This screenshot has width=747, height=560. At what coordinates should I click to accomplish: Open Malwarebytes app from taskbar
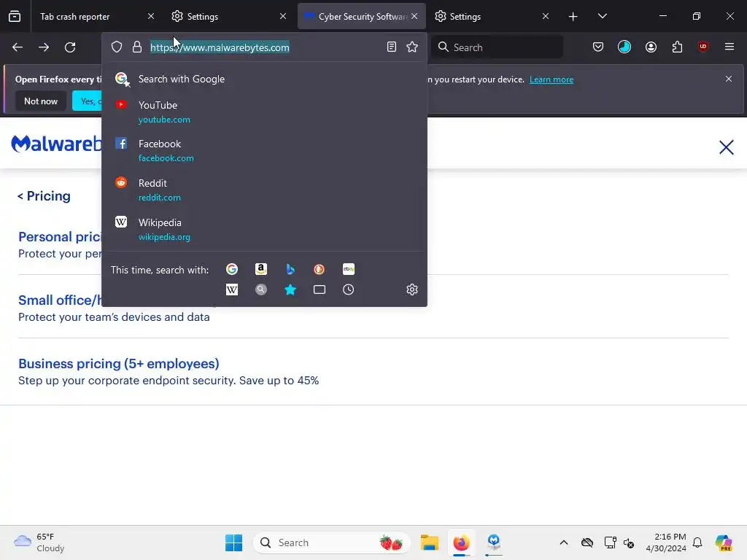point(494,542)
